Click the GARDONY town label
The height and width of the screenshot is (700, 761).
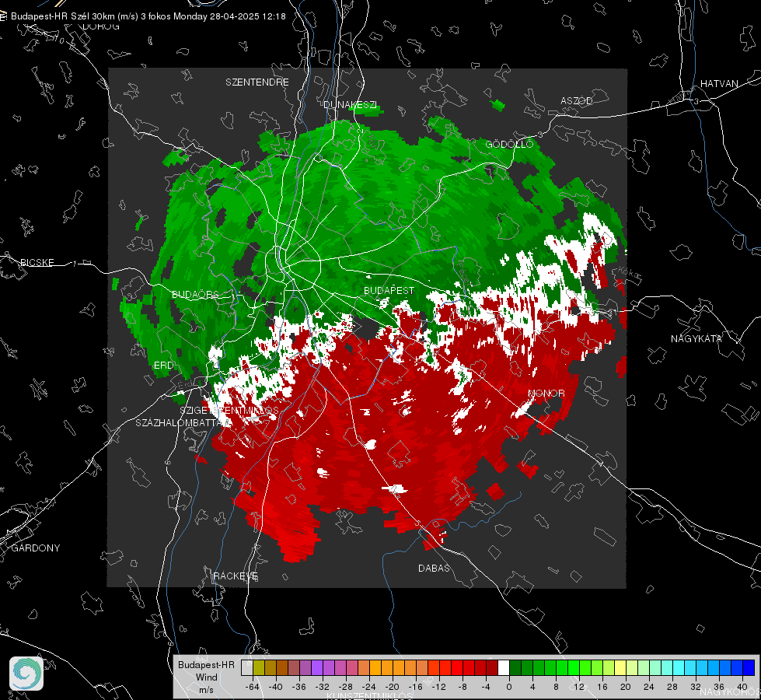click(x=36, y=548)
